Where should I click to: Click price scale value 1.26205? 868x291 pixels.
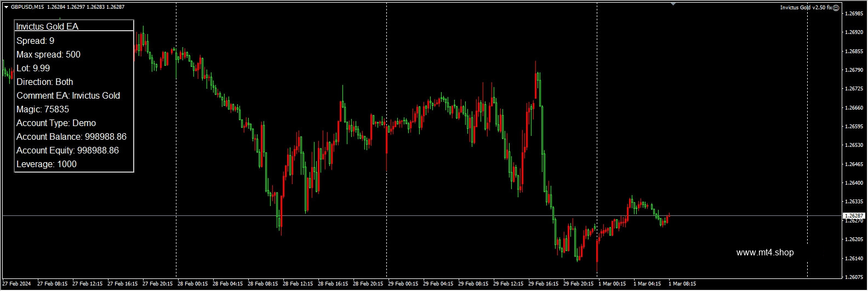pyautogui.click(x=855, y=239)
